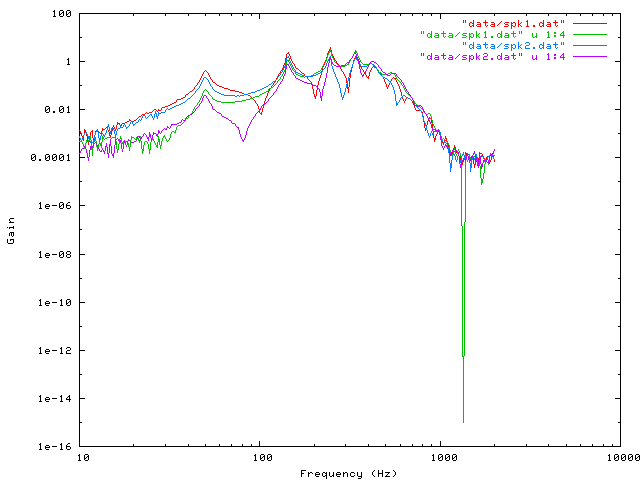The height and width of the screenshot is (480, 640).
Task: Click the y-axis label "1e-10"
Action: 55,302
